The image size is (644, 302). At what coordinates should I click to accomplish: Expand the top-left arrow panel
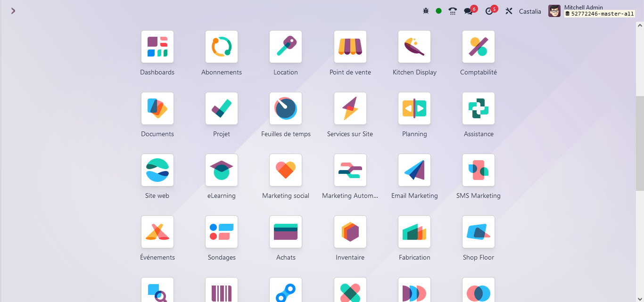13,10
